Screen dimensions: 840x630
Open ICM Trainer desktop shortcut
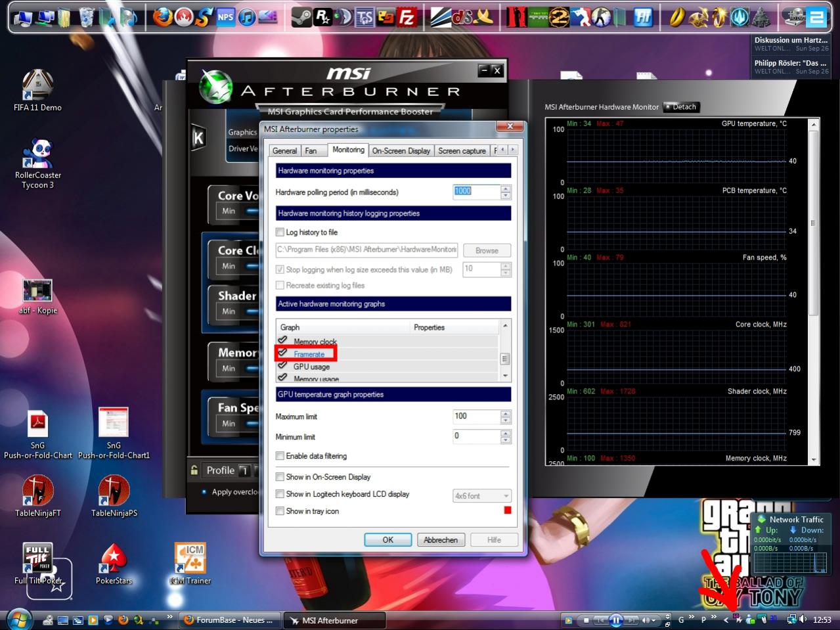[x=190, y=564]
